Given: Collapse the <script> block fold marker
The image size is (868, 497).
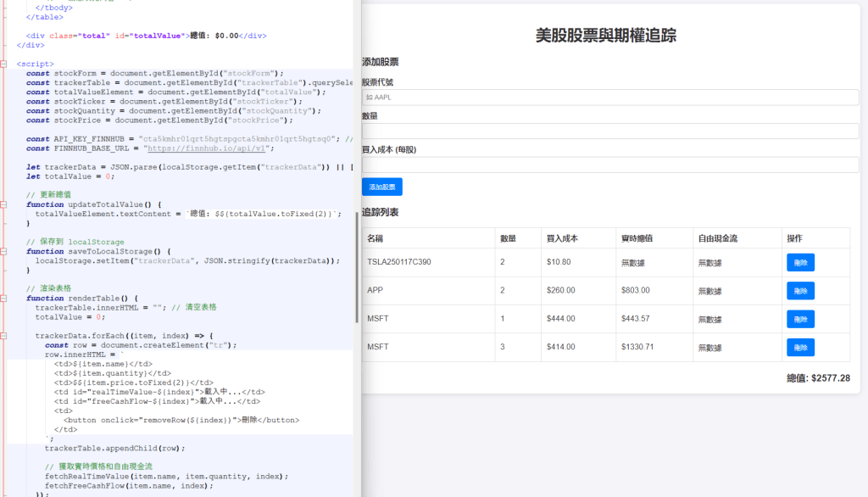Looking at the screenshot, I should tap(5, 64).
